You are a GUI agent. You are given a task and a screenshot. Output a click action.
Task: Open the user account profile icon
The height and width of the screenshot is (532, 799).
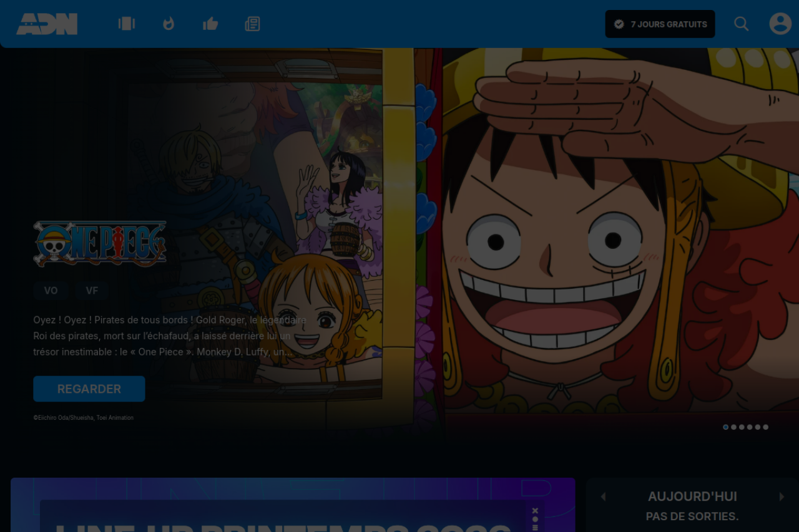[780, 24]
